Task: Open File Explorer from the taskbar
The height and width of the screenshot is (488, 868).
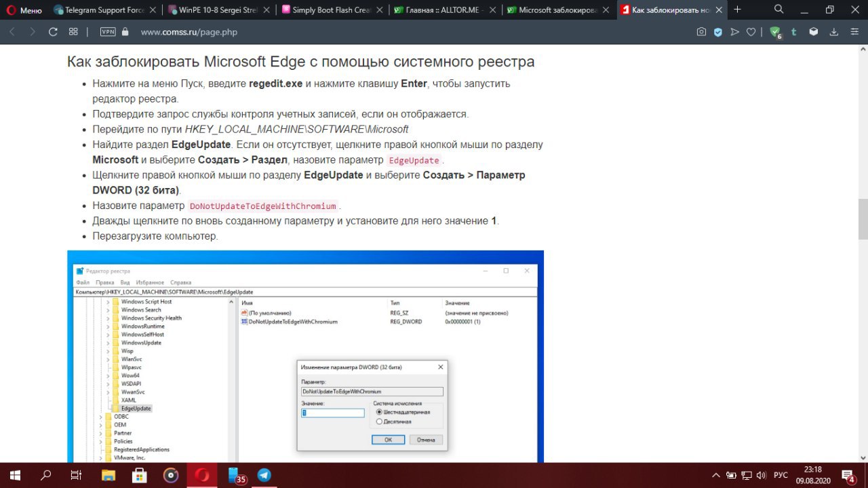Action: click(108, 475)
